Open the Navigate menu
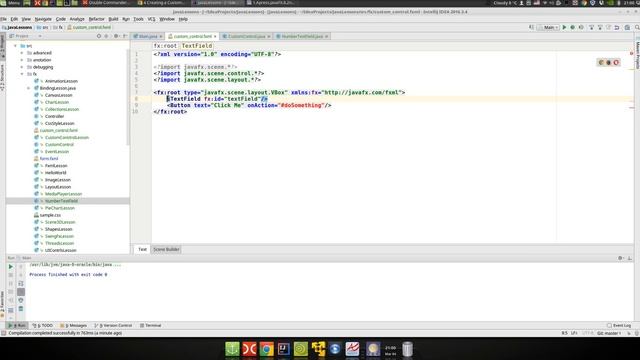This screenshot has height=360, width=640. (43, 19)
